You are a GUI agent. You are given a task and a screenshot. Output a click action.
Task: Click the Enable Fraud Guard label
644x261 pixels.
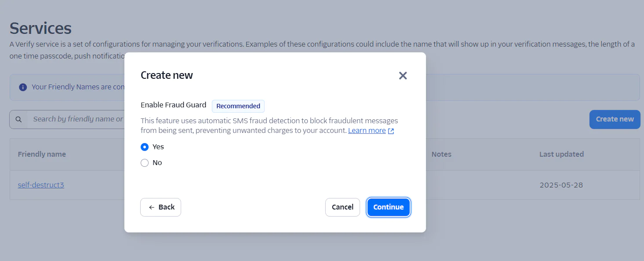point(173,105)
